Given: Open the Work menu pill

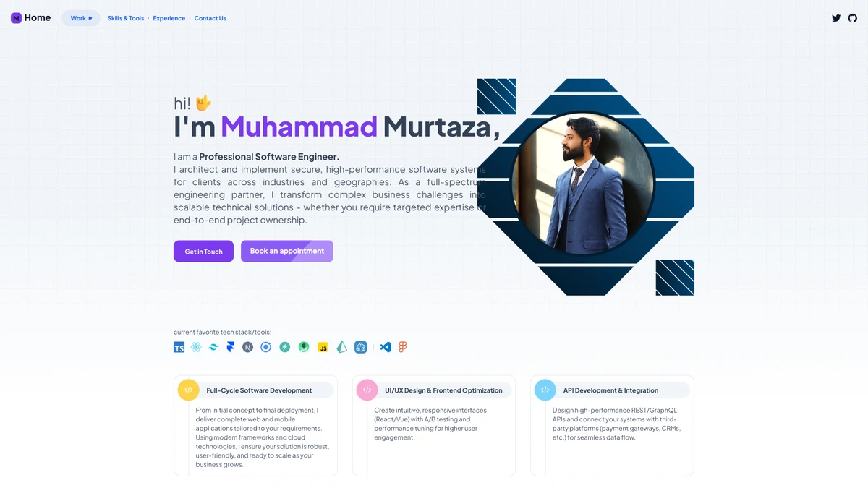Looking at the screenshot, I should 81,18.
